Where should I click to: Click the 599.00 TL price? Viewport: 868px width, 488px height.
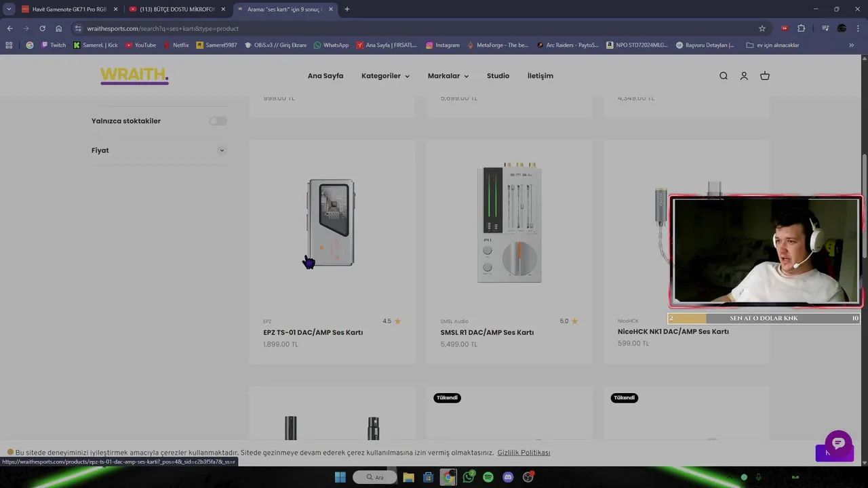pyautogui.click(x=633, y=344)
